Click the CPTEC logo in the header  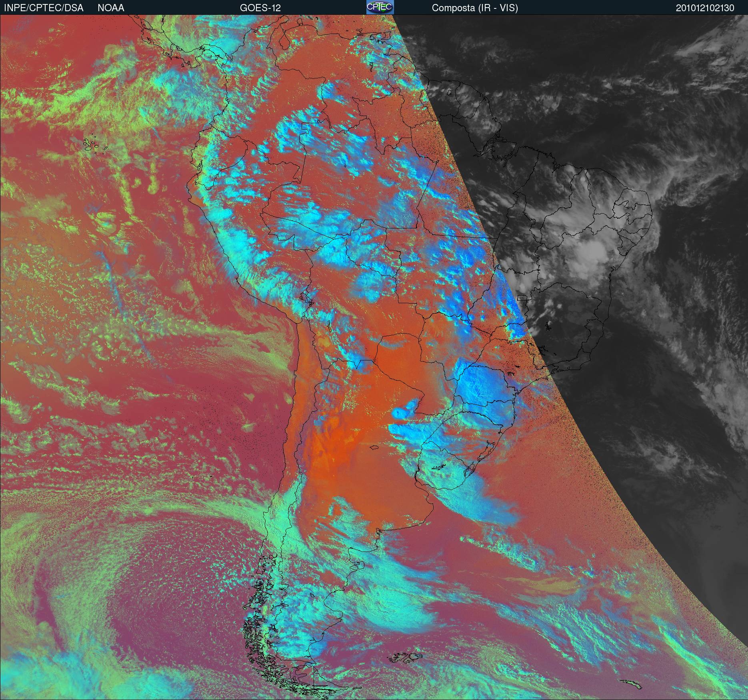pyautogui.click(x=380, y=7)
